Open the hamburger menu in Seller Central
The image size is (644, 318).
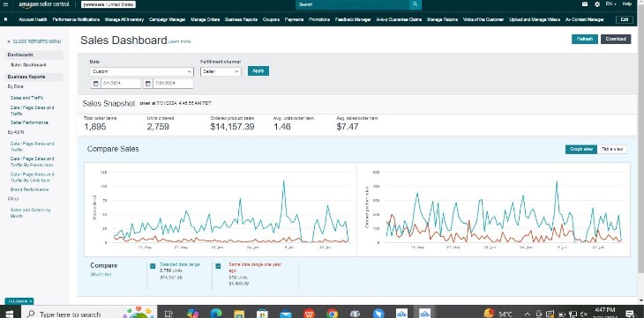(x=5, y=4)
